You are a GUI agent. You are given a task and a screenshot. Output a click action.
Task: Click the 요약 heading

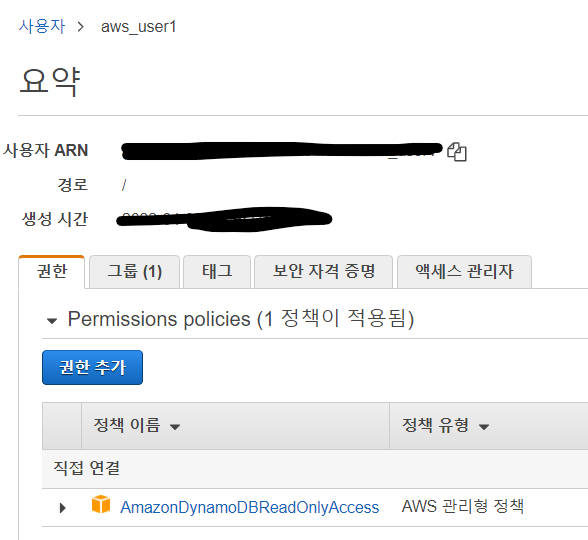(50, 81)
